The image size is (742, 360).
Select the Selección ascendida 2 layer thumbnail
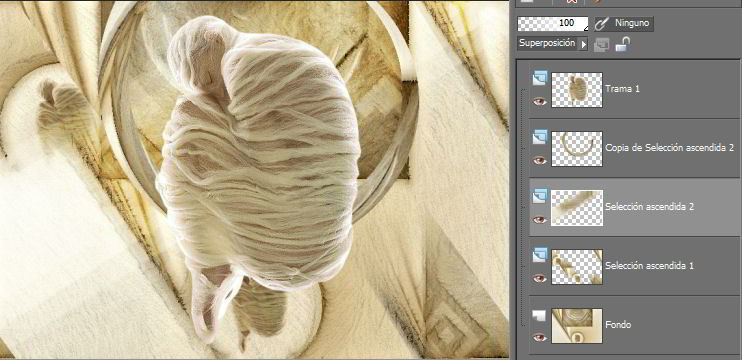tap(577, 208)
